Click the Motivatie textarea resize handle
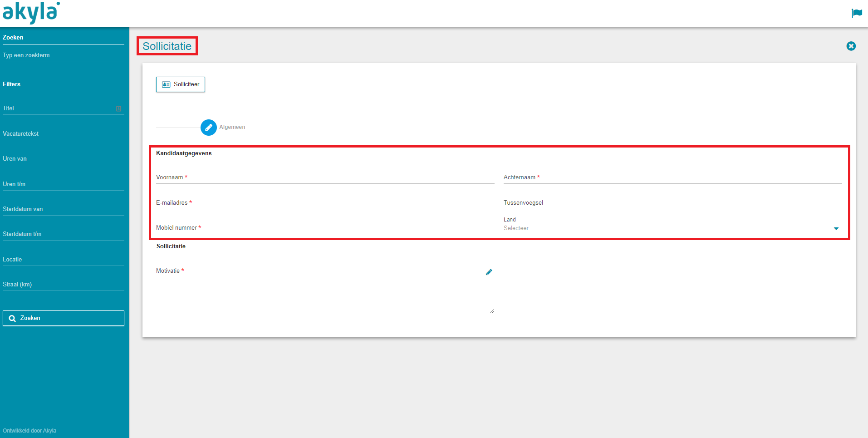The height and width of the screenshot is (438, 868). pyautogui.click(x=492, y=311)
